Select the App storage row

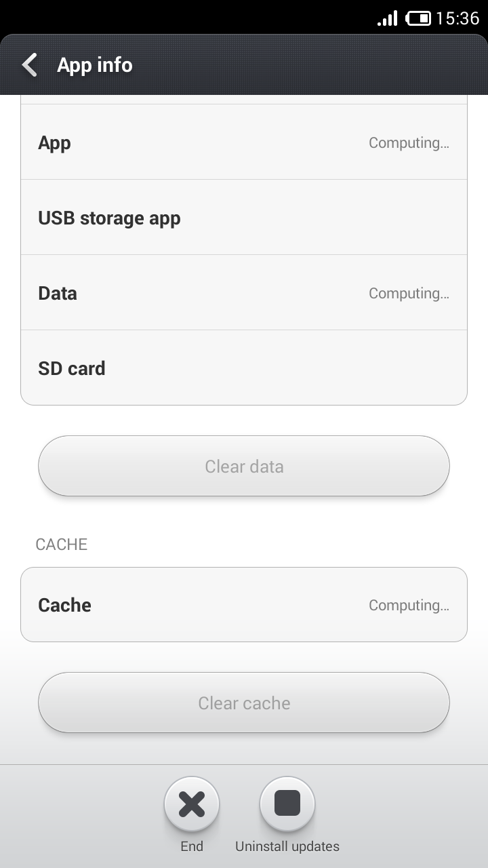[x=244, y=142]
